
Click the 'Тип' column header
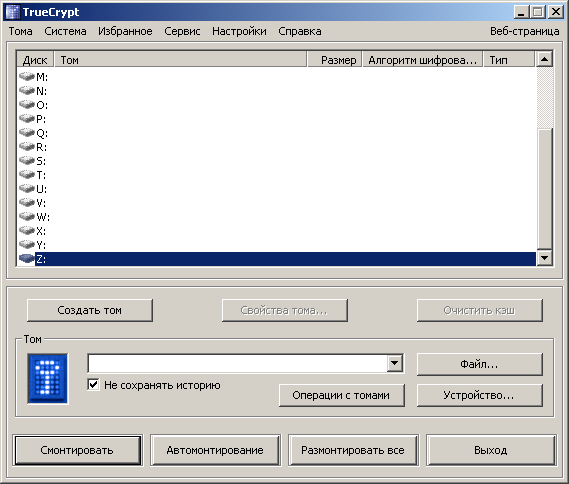click(x=509, y=60)
